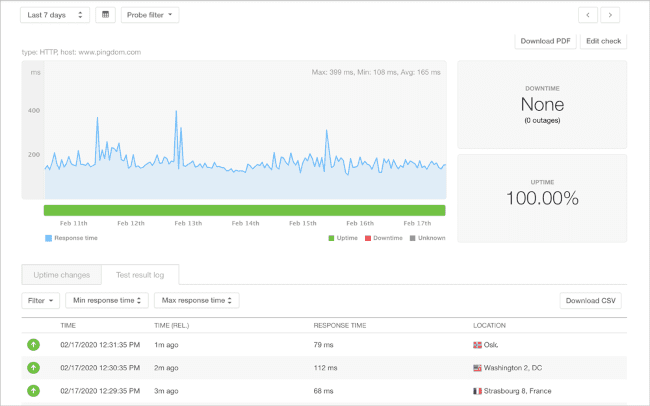Image resolution: width=650 pixels, height=406 pixels.
Task: Click Edit check button
Action: 604,41
